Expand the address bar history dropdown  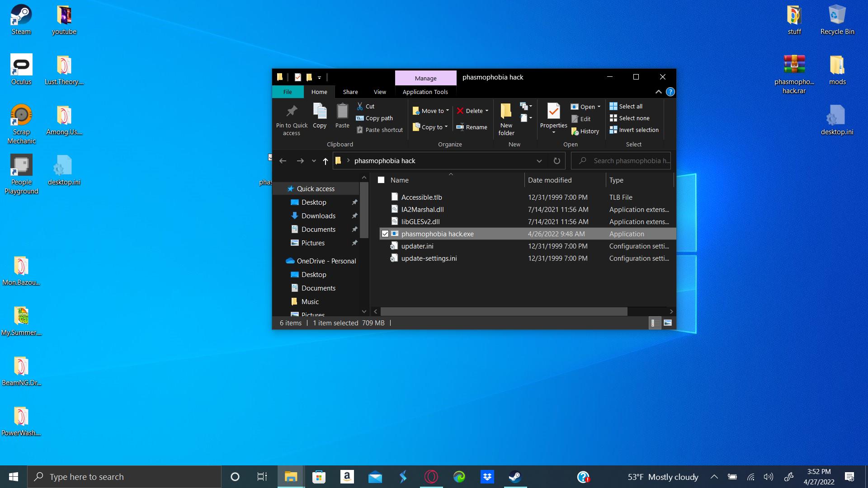click(x=539, y=161)
